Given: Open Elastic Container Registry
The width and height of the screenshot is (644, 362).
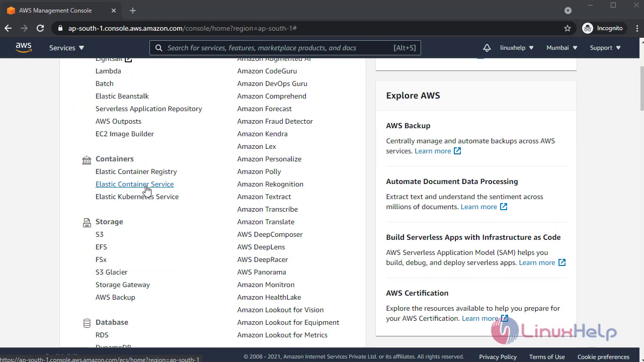Looking at the screenshot, I should pyautogui.click(x=136, y=171).
